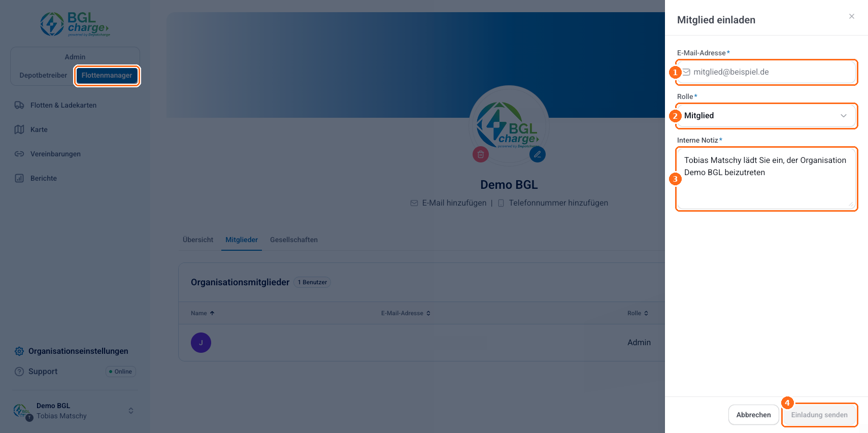Delete organisation logo with red trash icon
The width and height of the screenshot is (868, 433).
pos(481,154)
